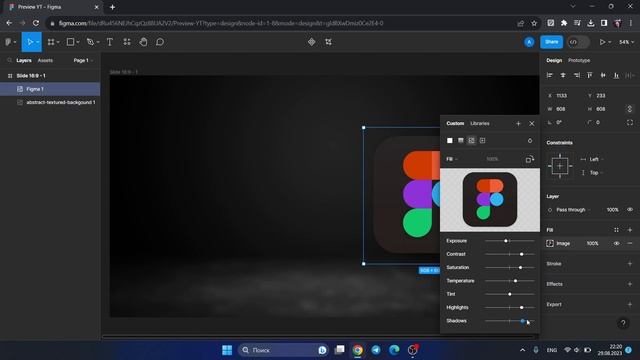640x360 pixels.
Task: Add export setting with plus button
Action: (630, 304)
